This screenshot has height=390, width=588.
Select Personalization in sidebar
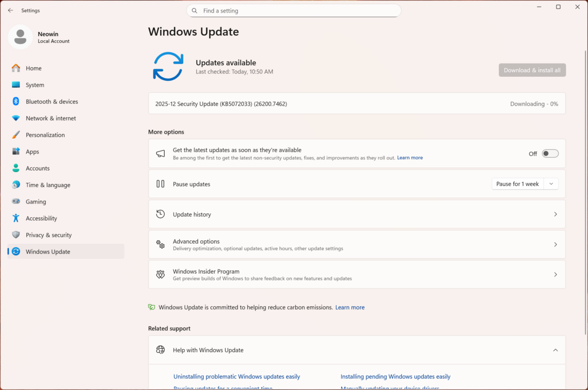pyautogui.click(x=66, y=135)
